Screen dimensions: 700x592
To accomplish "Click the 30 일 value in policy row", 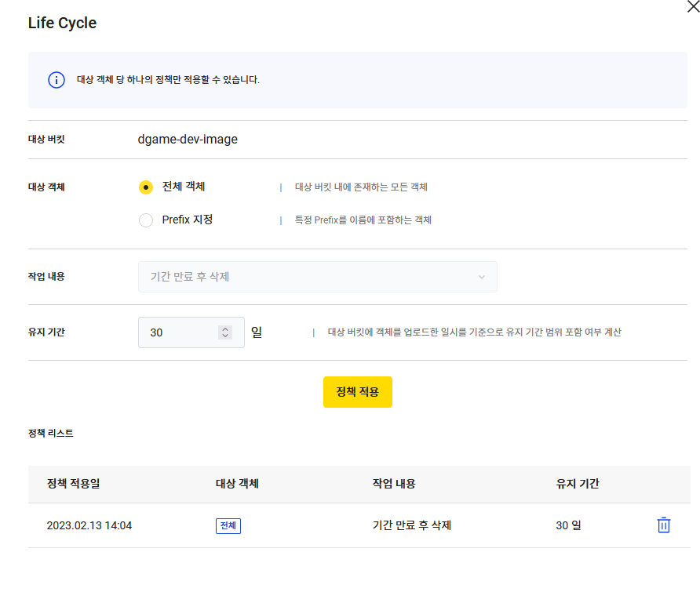I will [x=568, y=525].
